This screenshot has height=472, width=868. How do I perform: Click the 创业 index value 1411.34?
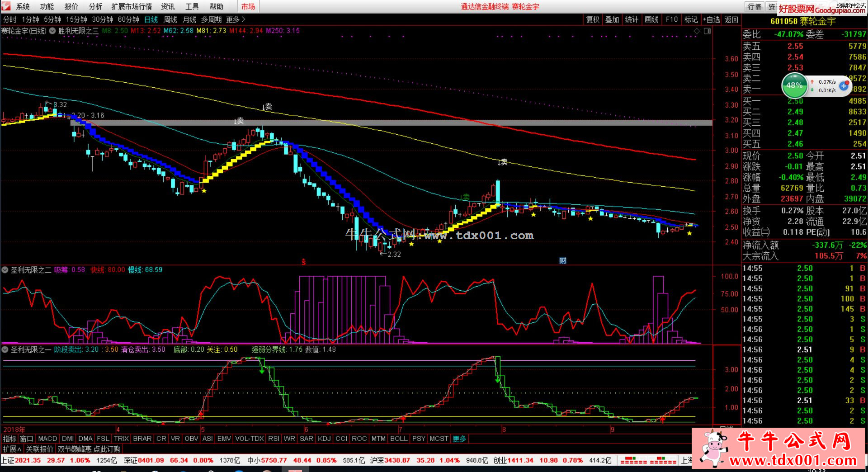[x=520, y=460]
